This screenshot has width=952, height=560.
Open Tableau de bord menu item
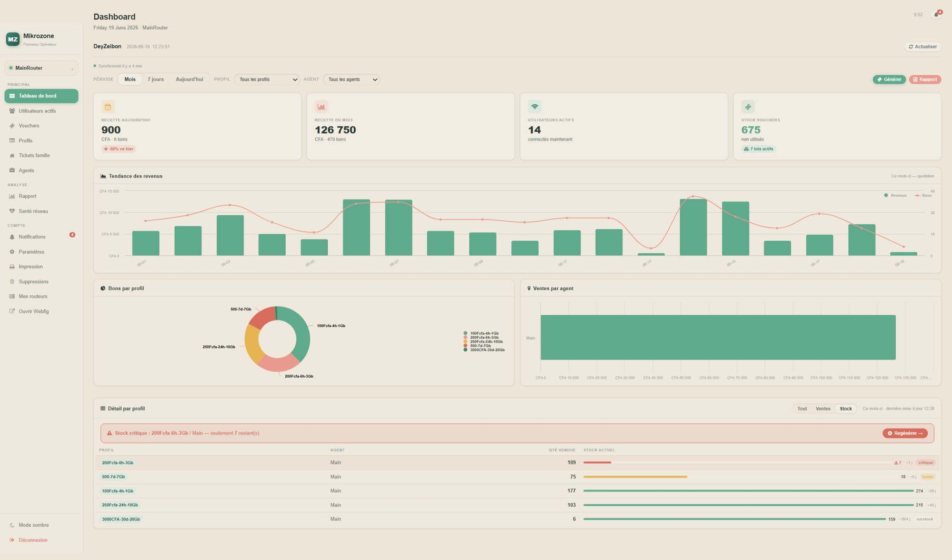click(x=41, y=96)
